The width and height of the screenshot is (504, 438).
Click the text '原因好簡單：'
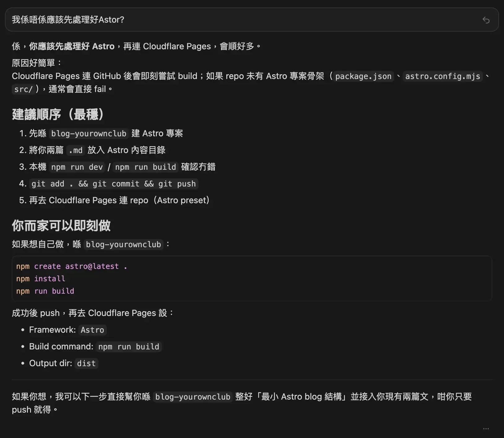[37, 63]
